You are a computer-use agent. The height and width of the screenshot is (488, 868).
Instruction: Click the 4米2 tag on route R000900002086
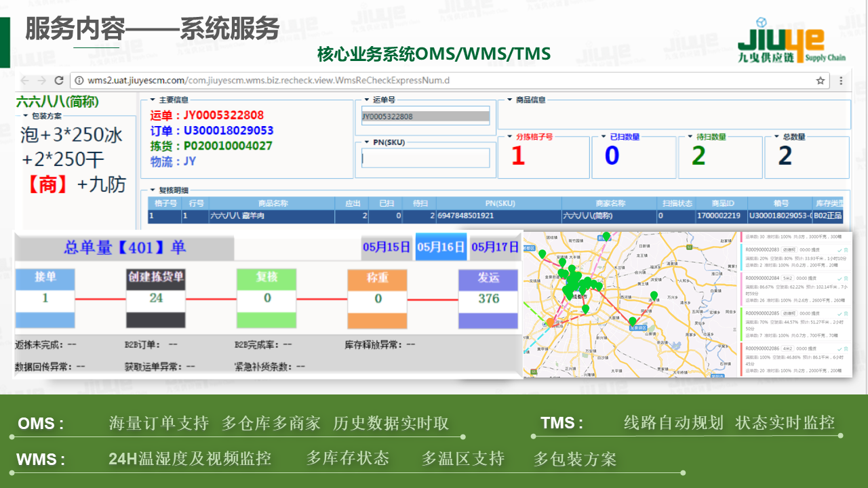[787, 348]
